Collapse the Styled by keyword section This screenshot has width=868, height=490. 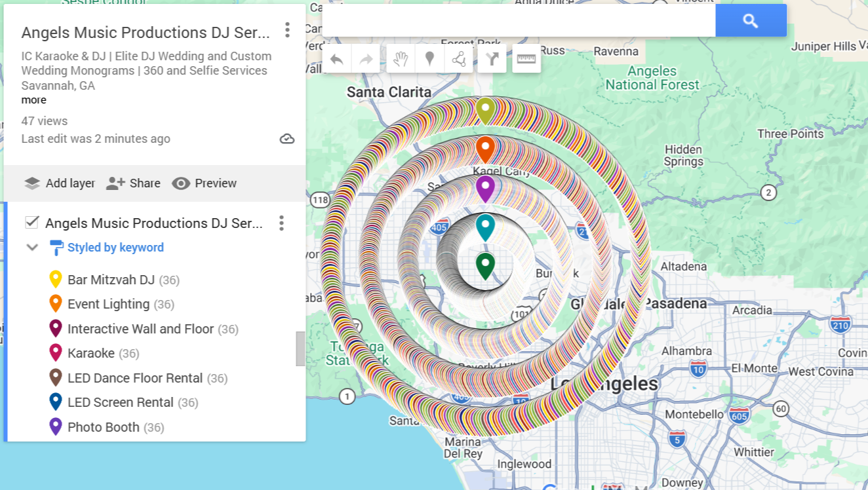pos(31,248)
